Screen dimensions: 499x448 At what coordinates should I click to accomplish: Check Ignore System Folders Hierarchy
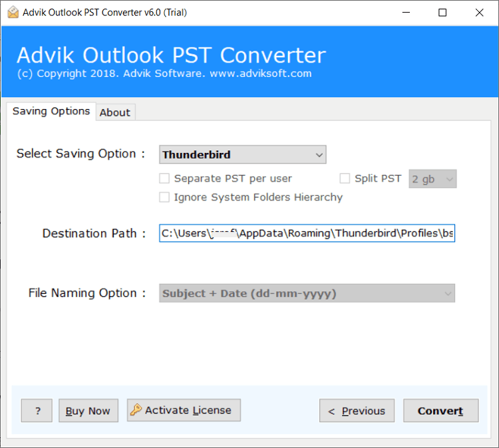pyautogui.click(x=164, y=197)
